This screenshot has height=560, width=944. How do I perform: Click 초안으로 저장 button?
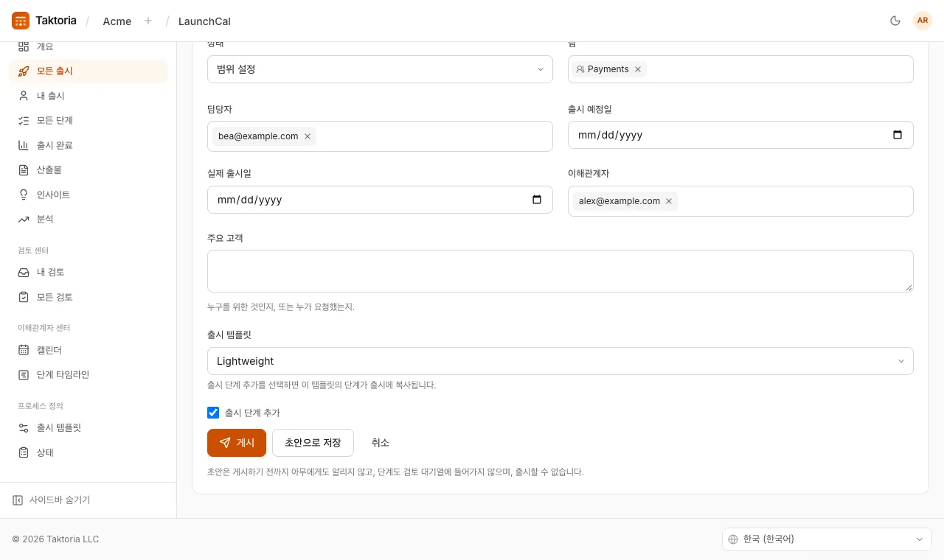point(313,443)
